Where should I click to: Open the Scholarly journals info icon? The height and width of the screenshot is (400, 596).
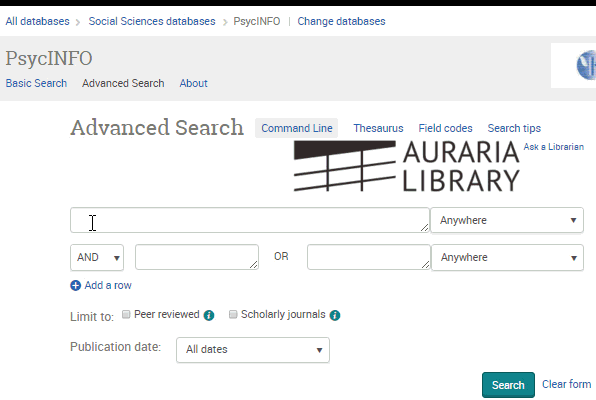(335, 315)
